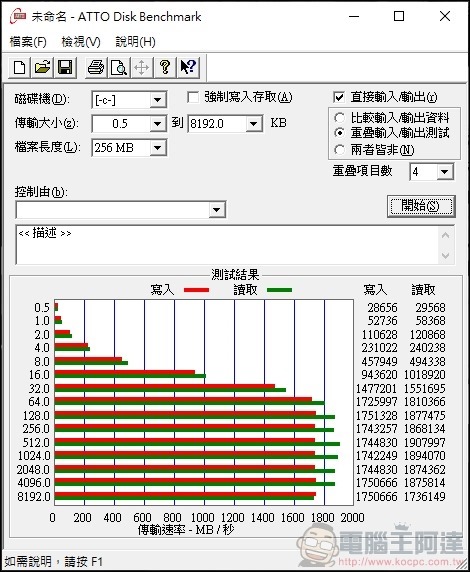This screenshot has width=470, height=572.
Task: Click the Save floppy disk icon
Action: (x=65, y=67)
